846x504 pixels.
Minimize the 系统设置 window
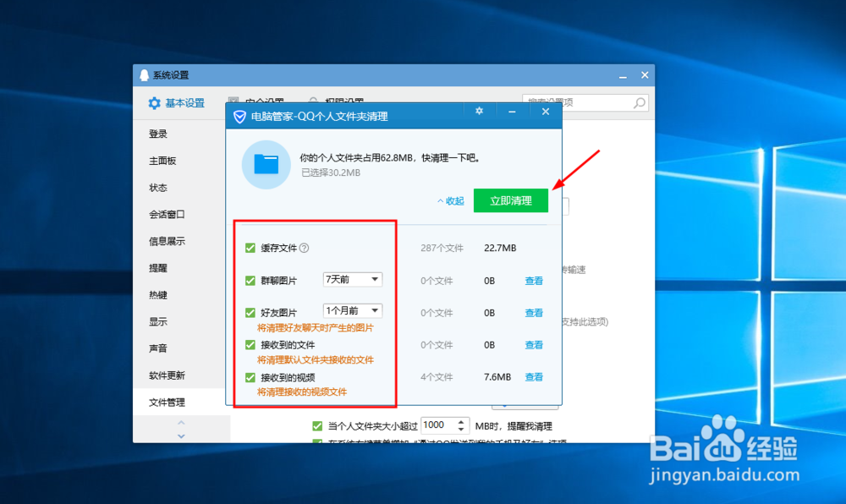(x=623, y=76)
